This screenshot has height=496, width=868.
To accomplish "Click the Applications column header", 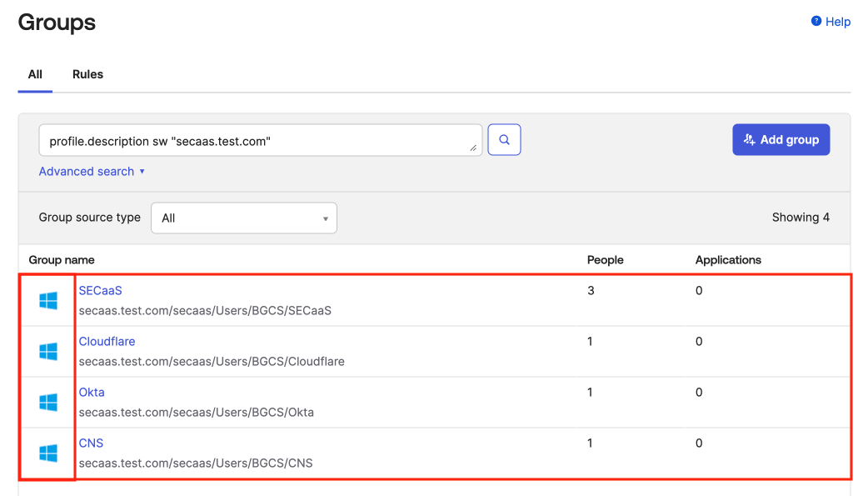I will click(728, 260).
